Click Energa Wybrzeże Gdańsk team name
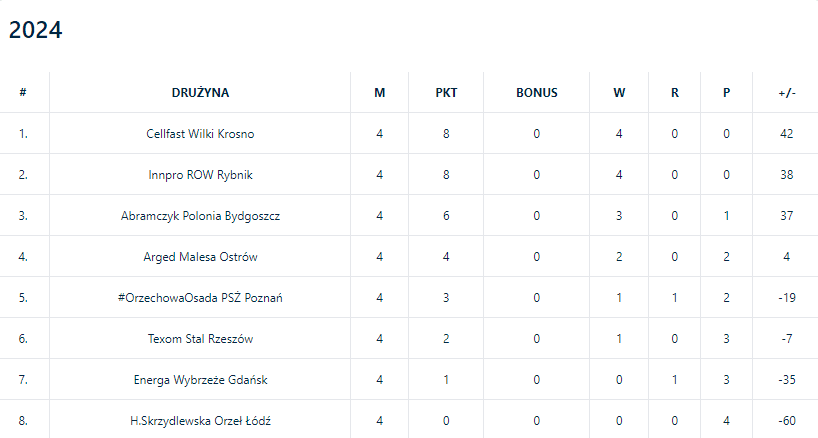 point(200,380)
